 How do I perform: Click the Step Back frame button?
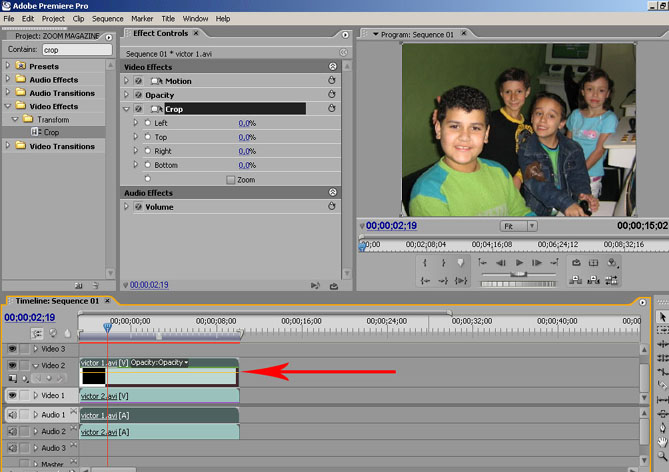(501, 263)
